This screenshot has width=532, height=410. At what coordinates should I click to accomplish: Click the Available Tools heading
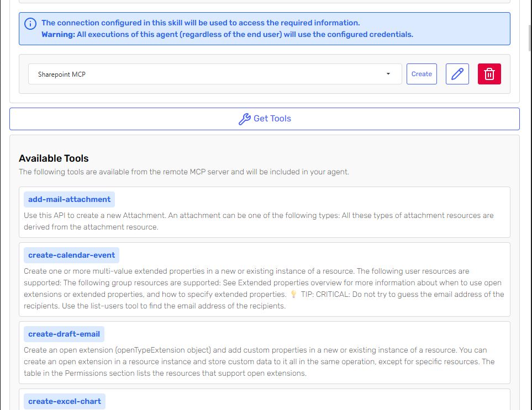54,158
